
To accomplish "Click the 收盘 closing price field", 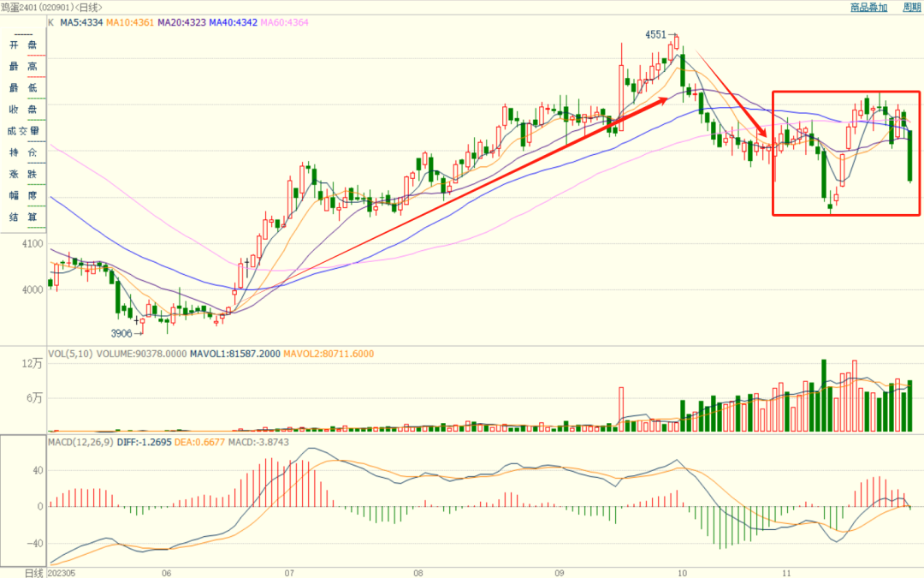I will [23, 110].
